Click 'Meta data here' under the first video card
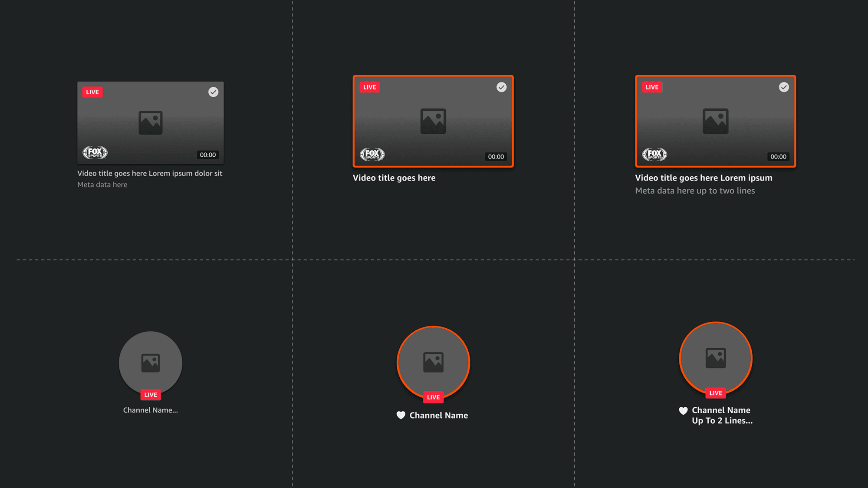The height and width of the screenshot is (488, 868). coord(102,185)
